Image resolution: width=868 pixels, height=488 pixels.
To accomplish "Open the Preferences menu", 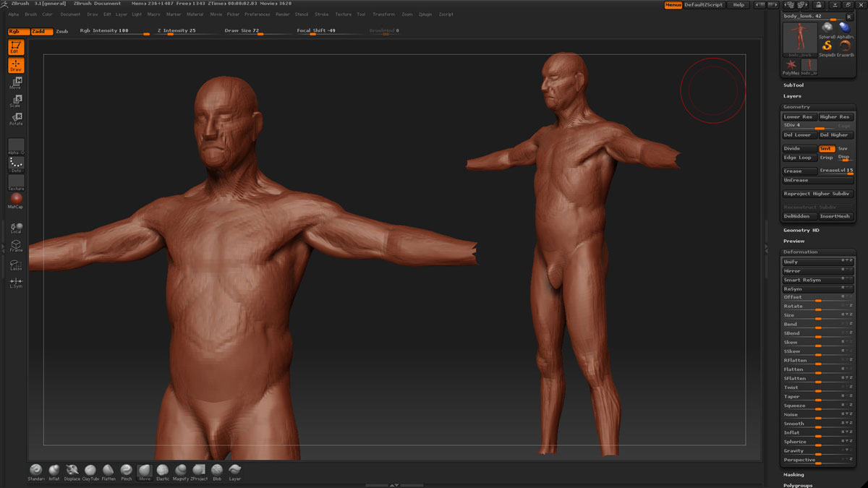I will click(x=257, y=14).
